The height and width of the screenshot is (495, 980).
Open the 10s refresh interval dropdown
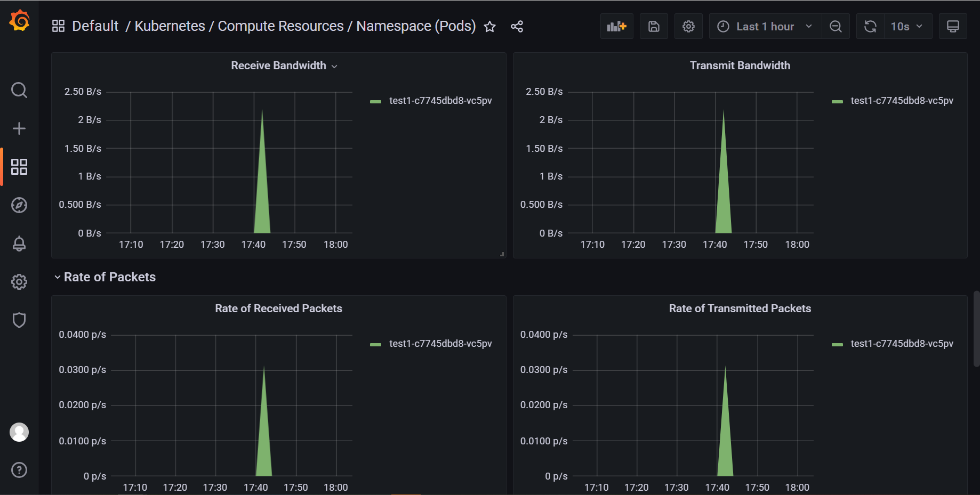tap(906, 26)
